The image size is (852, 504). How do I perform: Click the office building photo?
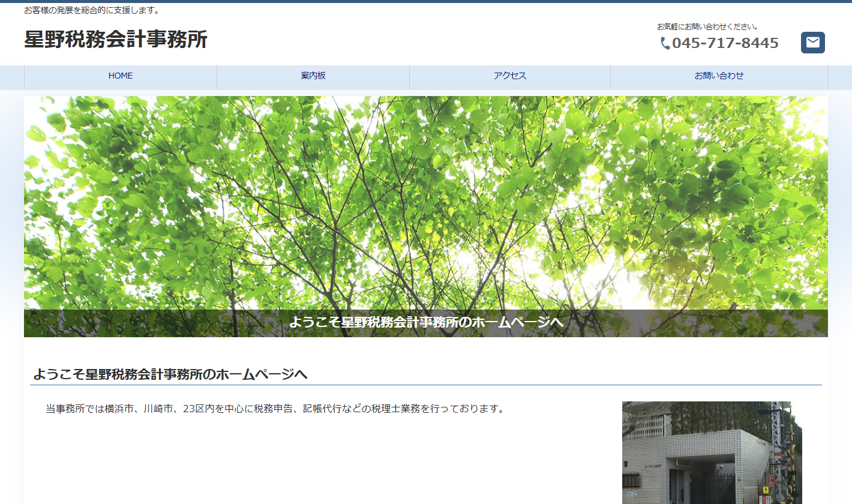(x=711, y=453)
